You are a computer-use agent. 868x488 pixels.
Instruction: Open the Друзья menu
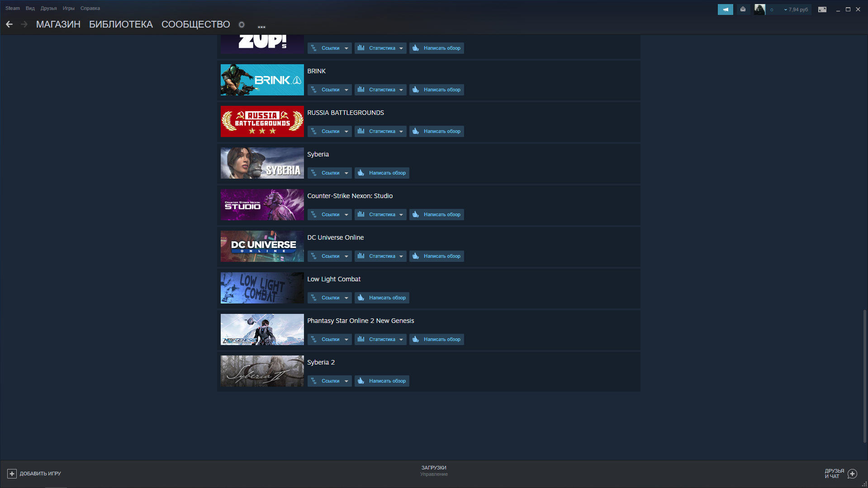[48, 8]
